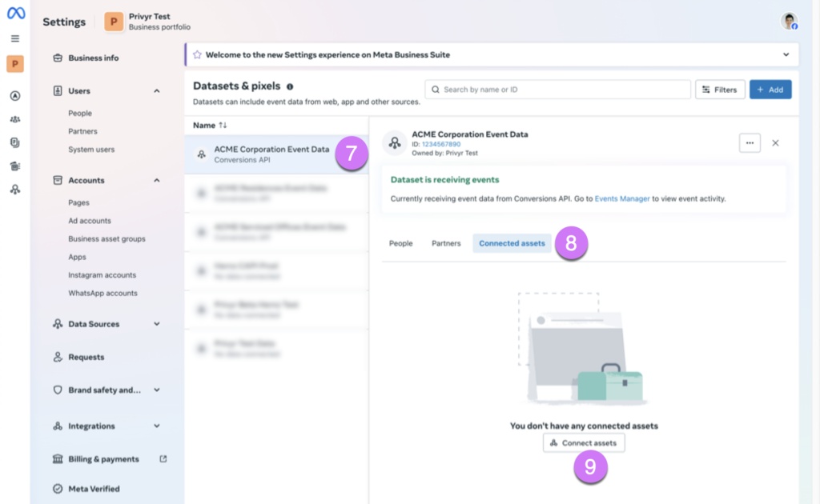Click the info icon next to Datasets & pixels
This screenshot has width=820, height=504.
(290, 86)
